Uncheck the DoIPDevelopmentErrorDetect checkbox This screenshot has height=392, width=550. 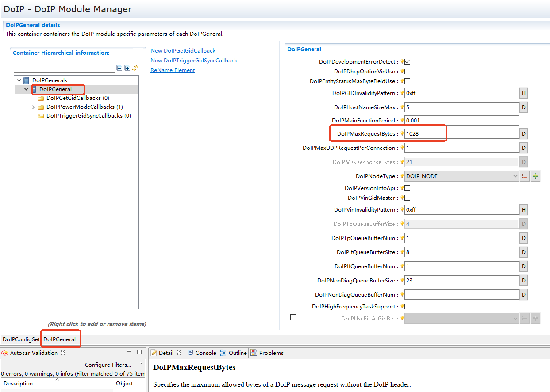tap(408, 62)
